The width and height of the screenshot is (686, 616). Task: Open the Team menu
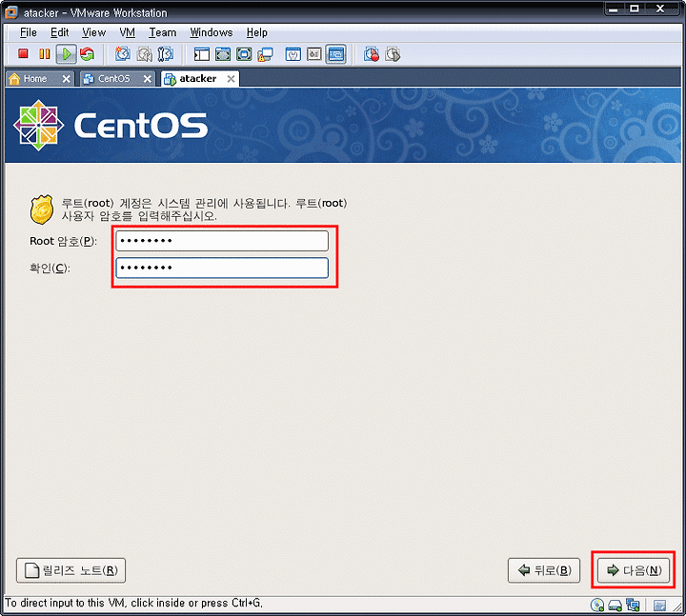(162, 32)
